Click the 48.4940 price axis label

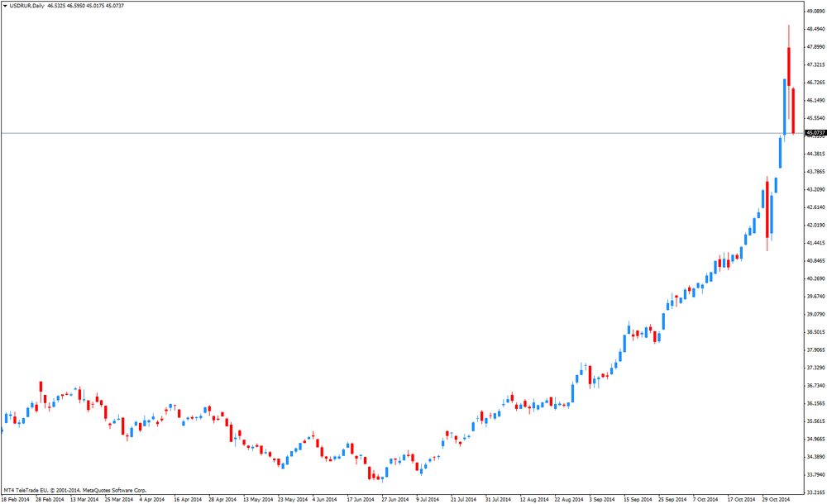[x=815, y=29]
